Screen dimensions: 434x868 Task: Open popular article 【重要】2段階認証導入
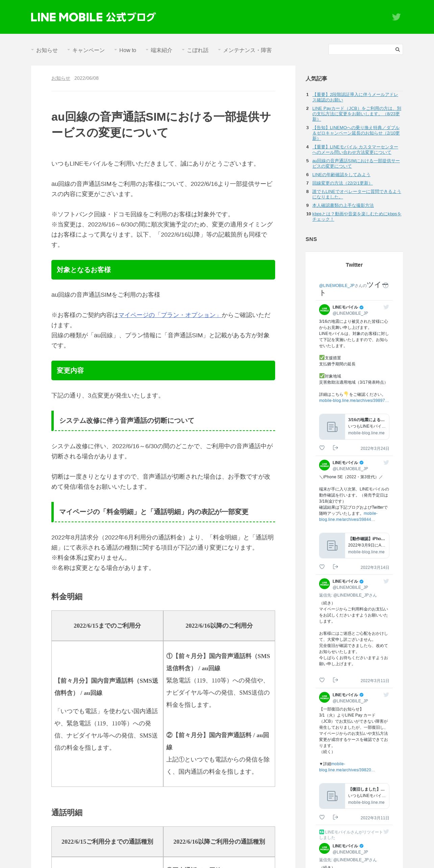tap(355, 97)
